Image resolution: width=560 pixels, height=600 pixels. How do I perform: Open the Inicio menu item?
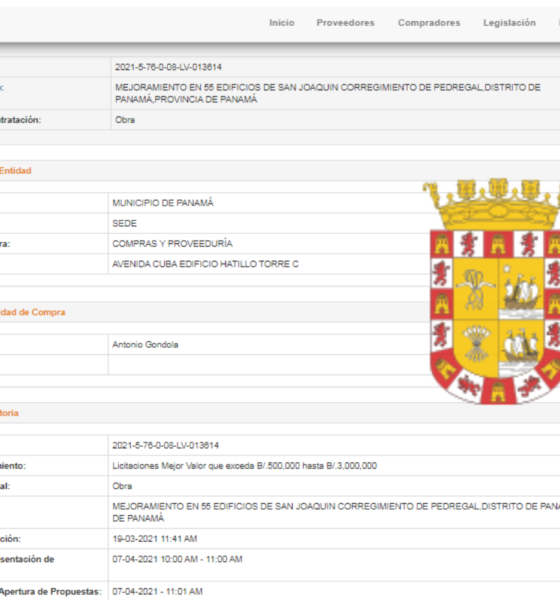click(x=282, y=23)
